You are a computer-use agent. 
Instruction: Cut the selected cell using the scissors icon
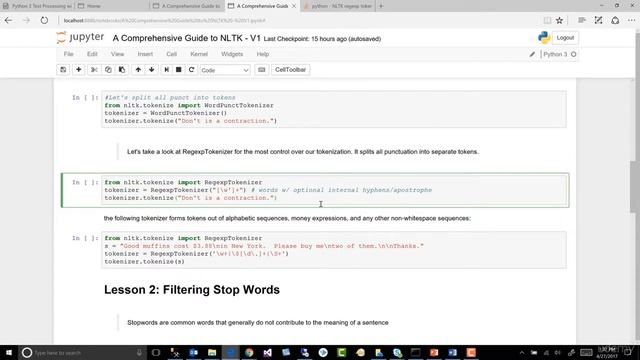click(x=94, y=70)
